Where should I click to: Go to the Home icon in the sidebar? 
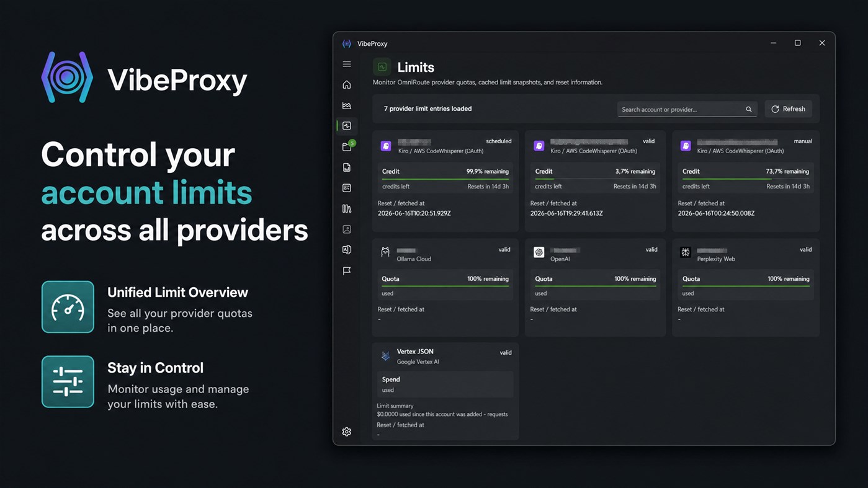347,84
